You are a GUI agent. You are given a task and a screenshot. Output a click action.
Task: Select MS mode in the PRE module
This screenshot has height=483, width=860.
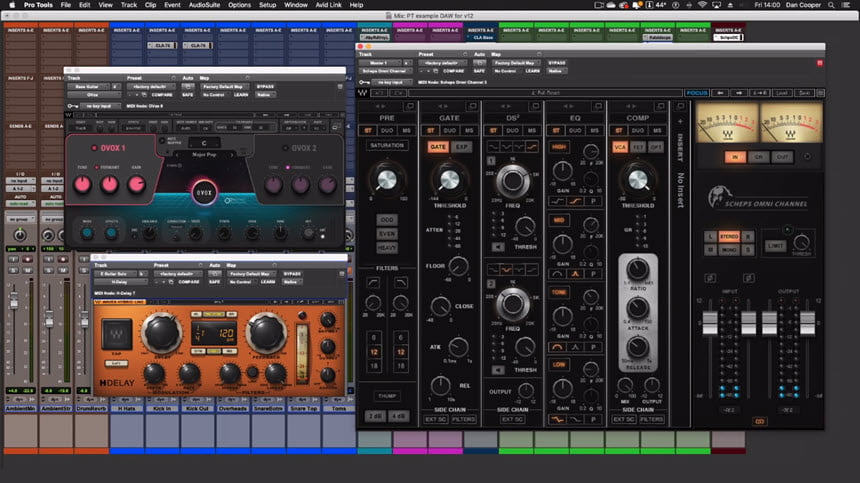(406, 130)
